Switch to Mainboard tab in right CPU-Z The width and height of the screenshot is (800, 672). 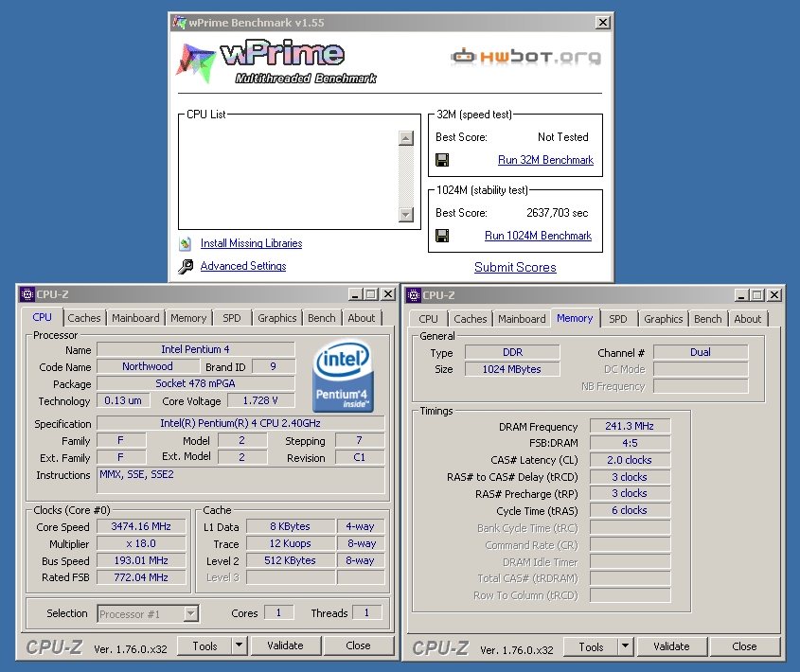[x=522, y=319]
